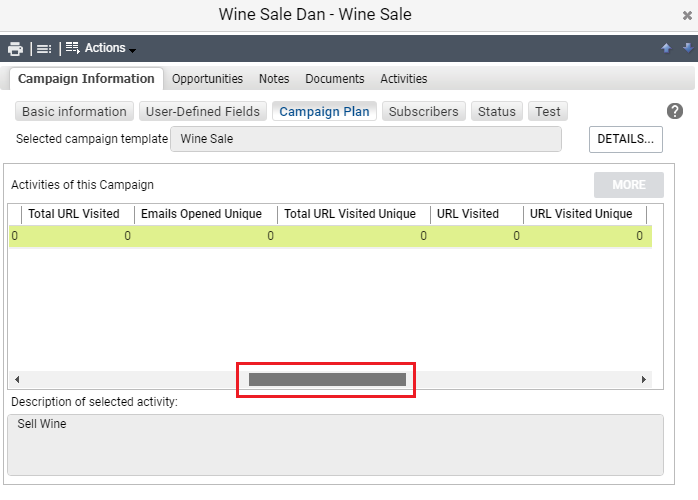The image size is (698, 500).
Task: Click the horizontal scrollbar thumb
Action: coord(327,379)
